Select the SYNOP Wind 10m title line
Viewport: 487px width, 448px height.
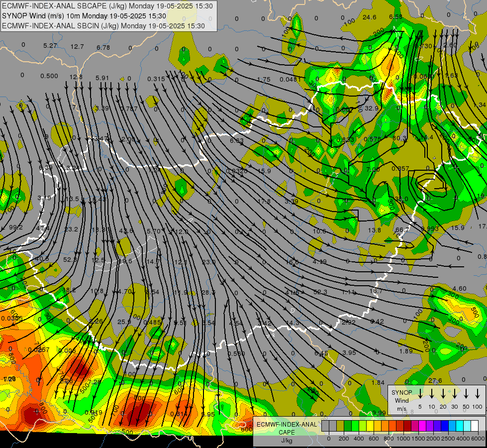click(84, 16)
